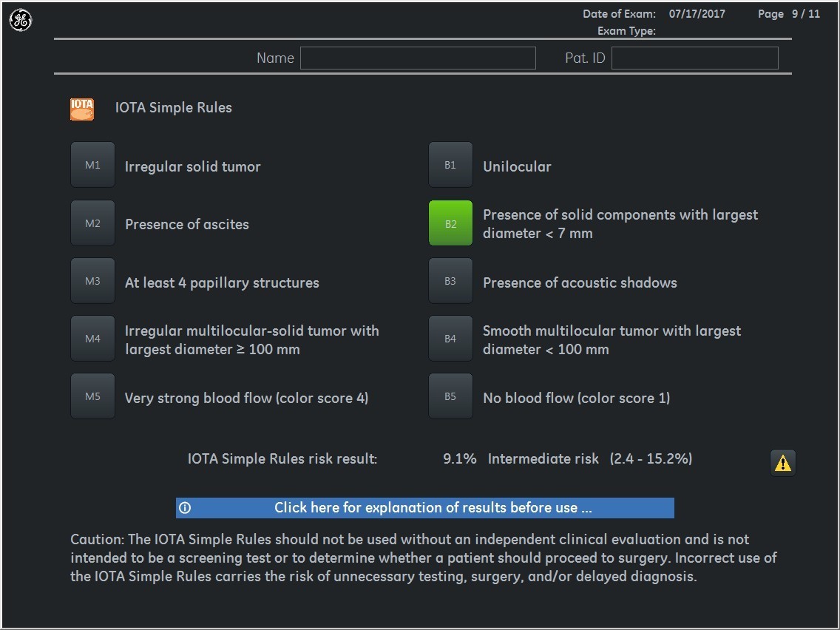Focus the Pat. ID input field

[695, 58]
